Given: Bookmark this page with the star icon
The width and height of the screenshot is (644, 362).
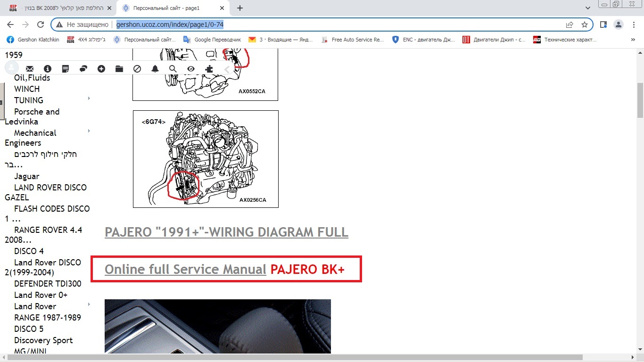Looking at the screenshot, I should pos(585,25).
